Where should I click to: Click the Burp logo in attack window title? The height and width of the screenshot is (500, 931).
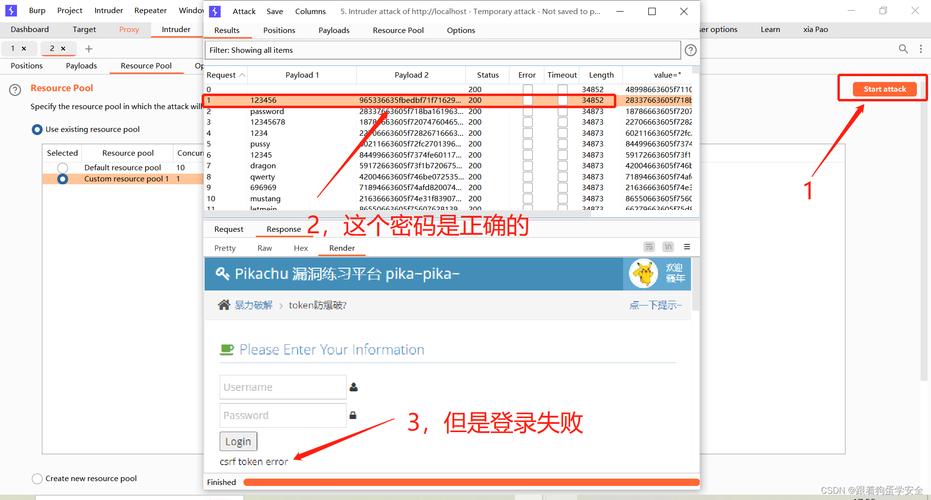[215, 11]
